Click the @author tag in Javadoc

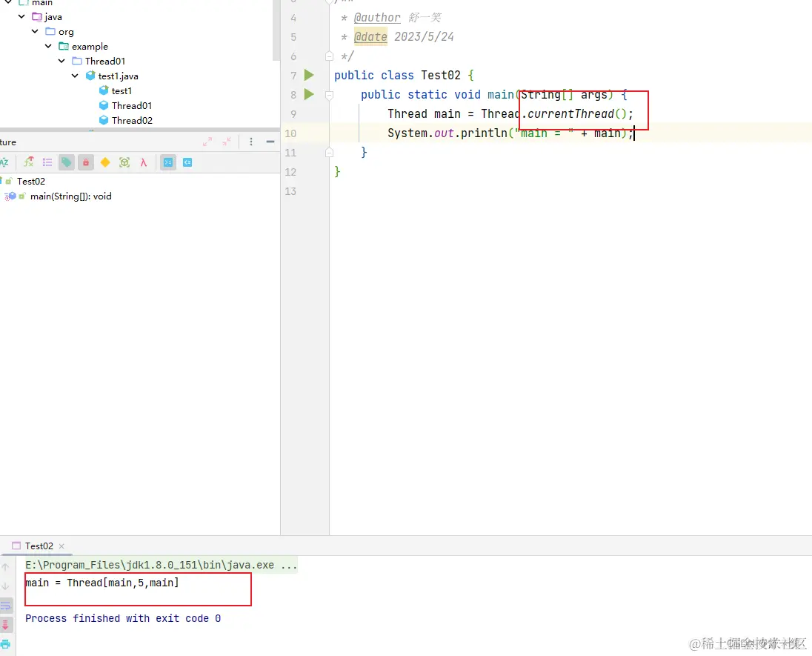tap(377, 18)
